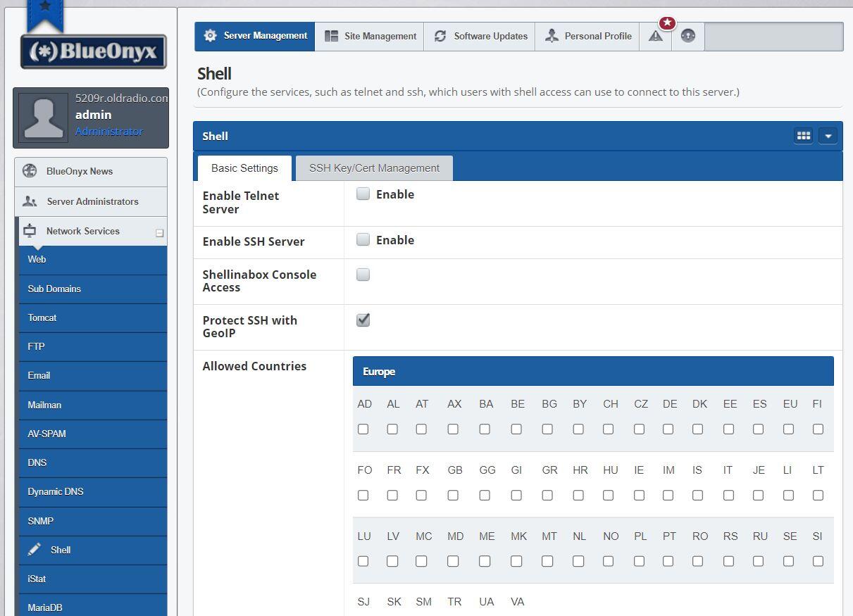The image size is (853, 616).
Task: Click the pencil icon beside Shell
Action: pos(34,550)
